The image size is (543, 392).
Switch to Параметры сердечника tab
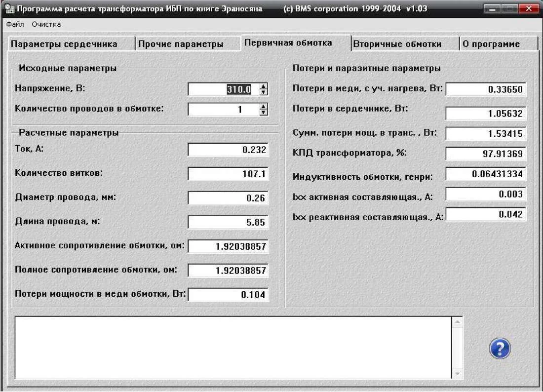pos(71,44)
